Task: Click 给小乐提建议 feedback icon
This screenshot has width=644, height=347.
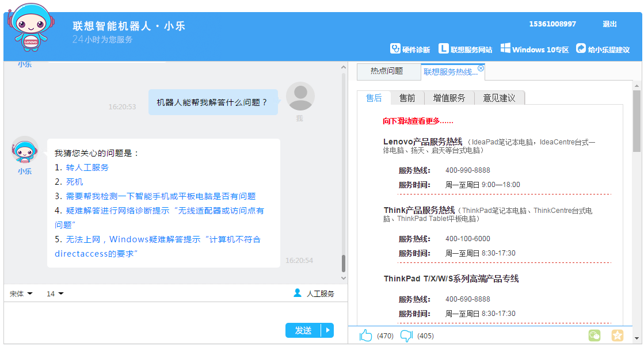Action: point(581,48)
